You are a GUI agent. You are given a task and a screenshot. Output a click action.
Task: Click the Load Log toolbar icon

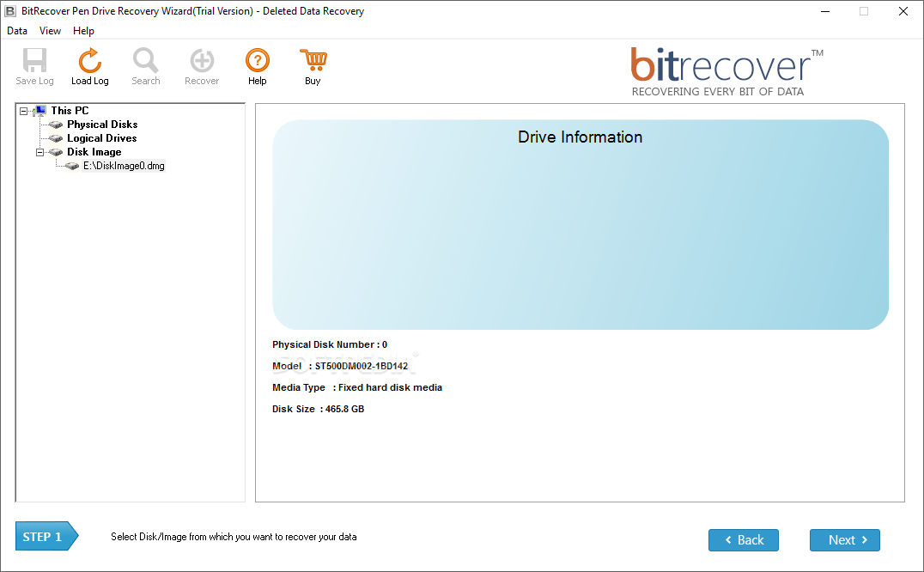coord(89,60)
